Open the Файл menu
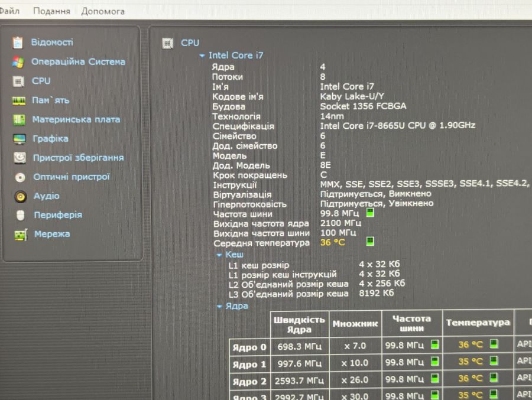Viewport: 532px width, 400px height. pos(9,11)
